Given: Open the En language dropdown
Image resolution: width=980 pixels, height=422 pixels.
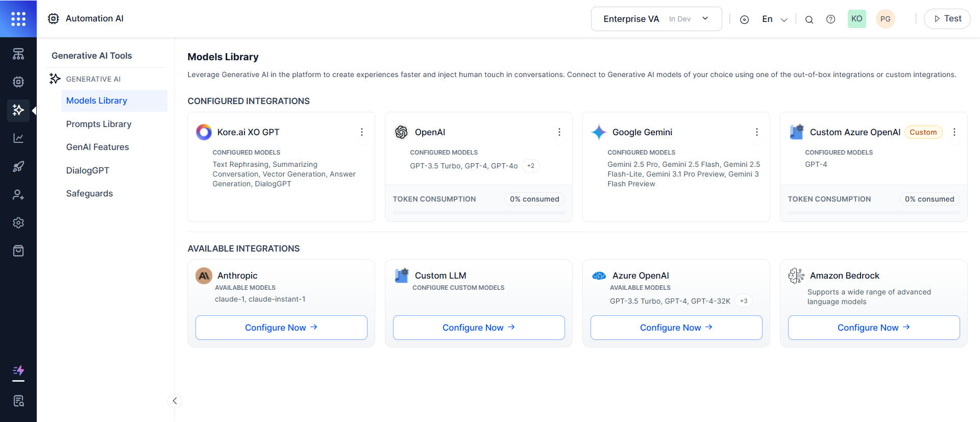Looking at the screenshot, I should (774, 19).
